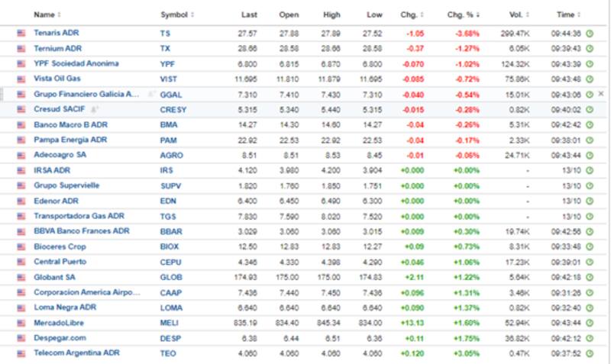Sort the table by the Name column
The height and width of the screenshot is (364, 611).
(47, 15)
